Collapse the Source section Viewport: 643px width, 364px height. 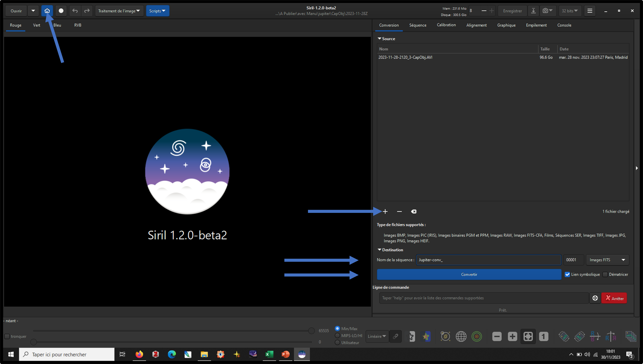380,39
